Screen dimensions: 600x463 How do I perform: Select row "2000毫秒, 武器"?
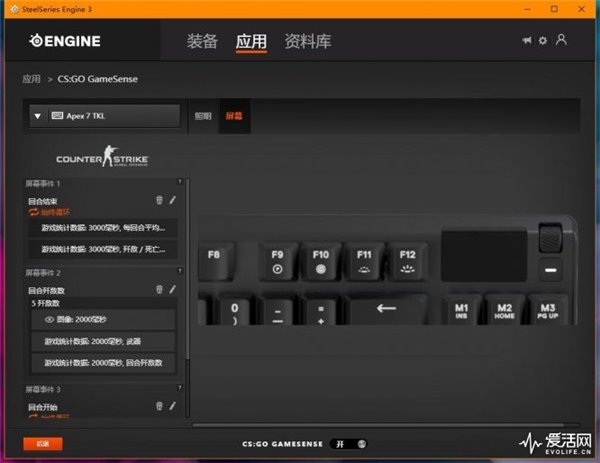tap(103, 341)
